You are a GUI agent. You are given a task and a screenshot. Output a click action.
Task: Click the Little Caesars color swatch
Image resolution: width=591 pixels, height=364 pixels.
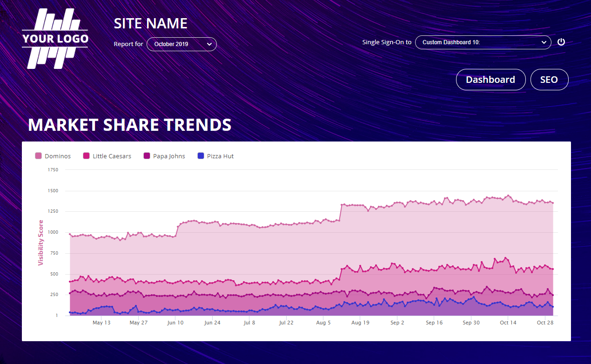tap(86, 156)
